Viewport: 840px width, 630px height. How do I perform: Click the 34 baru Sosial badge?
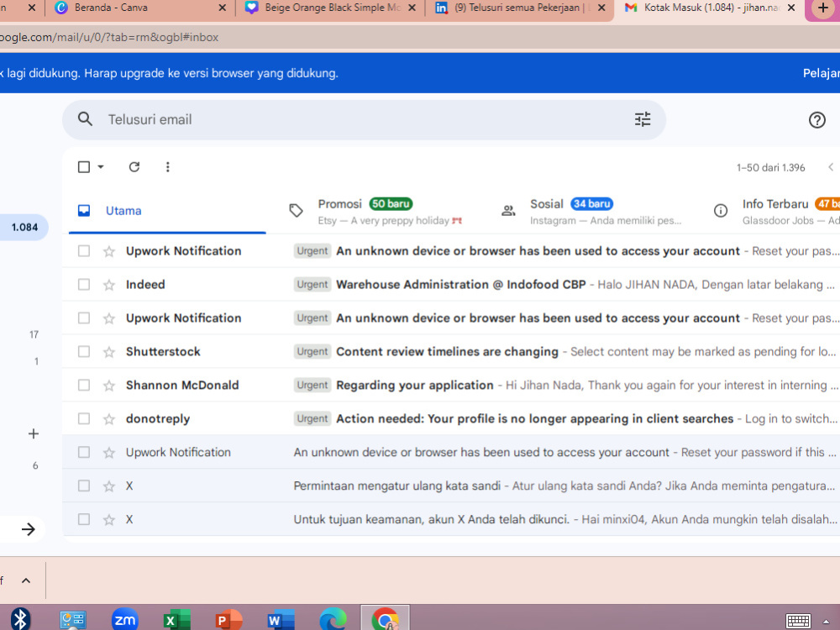click(591, 203)
